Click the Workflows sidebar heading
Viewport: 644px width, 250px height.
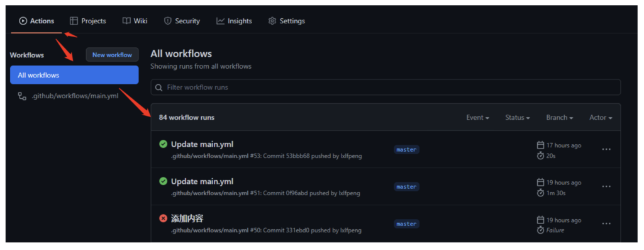26,55
